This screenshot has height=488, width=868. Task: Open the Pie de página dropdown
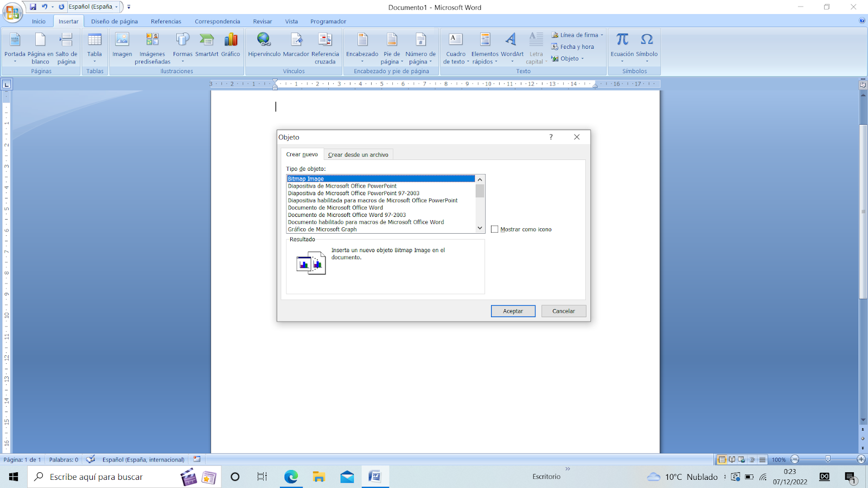(392, 48)
